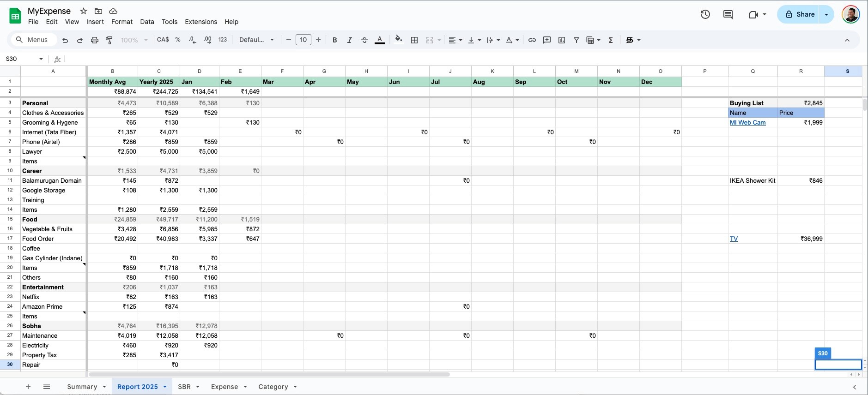Insert a comment via toolbar icon
The image size is (868, 395).
click(547, 40)
